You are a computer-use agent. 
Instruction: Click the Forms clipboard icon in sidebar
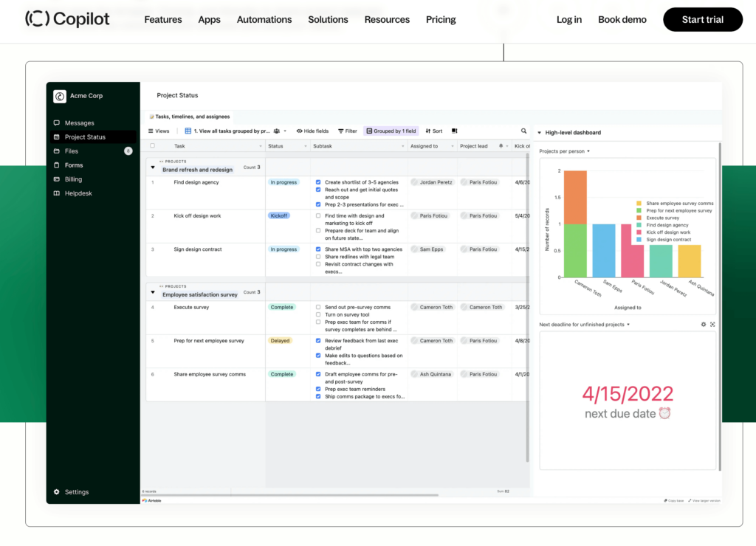click(x=56, y=165)
